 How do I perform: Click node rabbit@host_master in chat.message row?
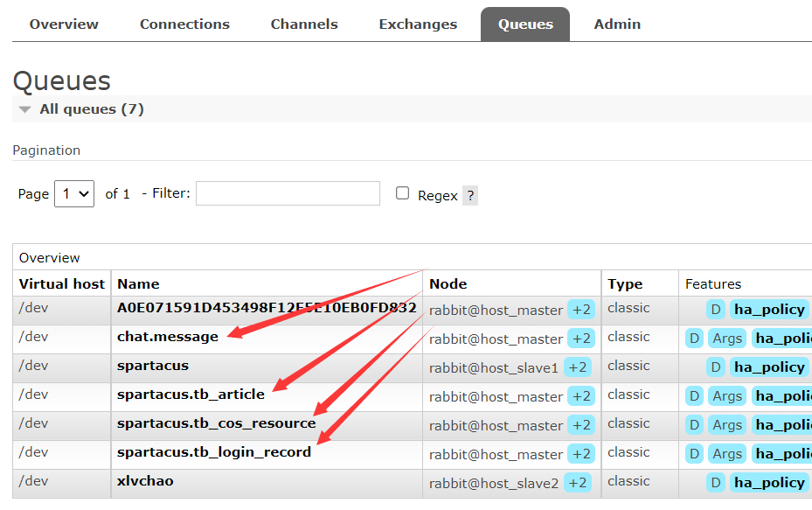(x=496, y=339)
